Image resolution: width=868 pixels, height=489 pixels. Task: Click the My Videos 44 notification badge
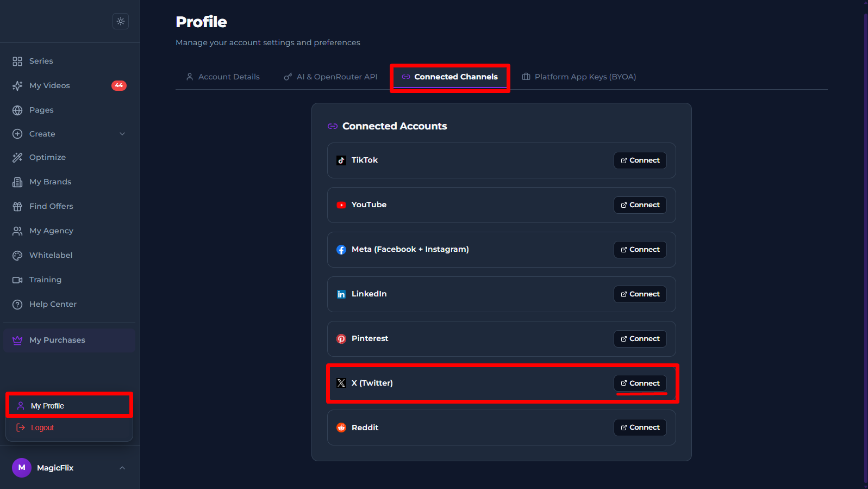(119, 85)
